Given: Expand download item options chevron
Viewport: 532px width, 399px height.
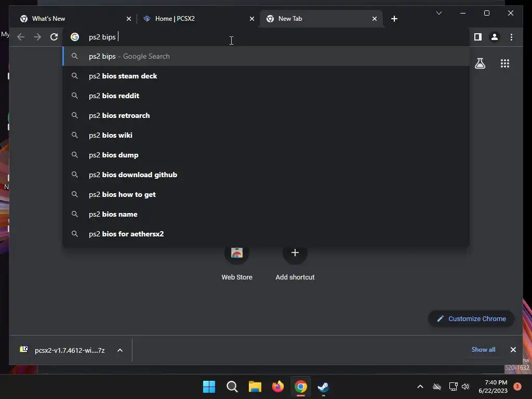Looking at the screenshot, I should pos(120,350).
